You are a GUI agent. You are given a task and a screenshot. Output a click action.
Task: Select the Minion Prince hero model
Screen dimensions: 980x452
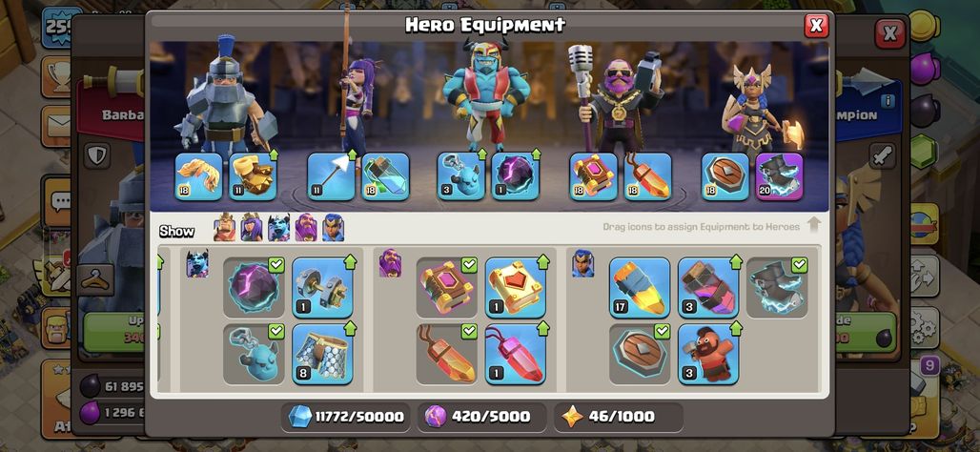(485, 93)
